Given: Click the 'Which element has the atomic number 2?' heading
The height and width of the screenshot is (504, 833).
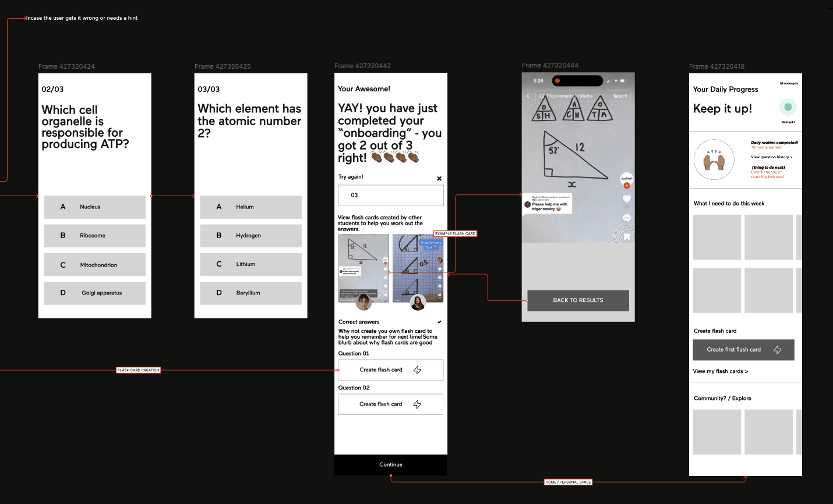Looking at the screenshot, I should point(249,121).
